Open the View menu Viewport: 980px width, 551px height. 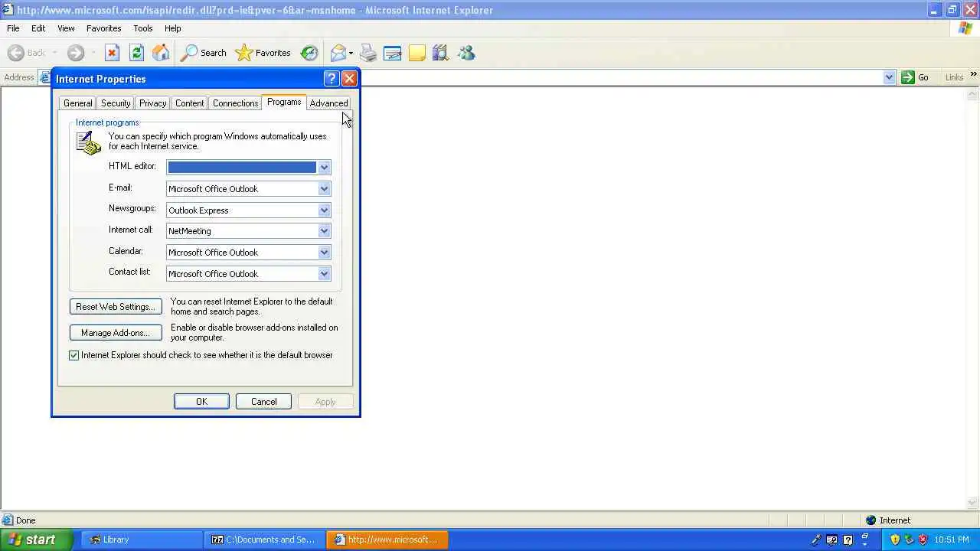click(66, 28)
